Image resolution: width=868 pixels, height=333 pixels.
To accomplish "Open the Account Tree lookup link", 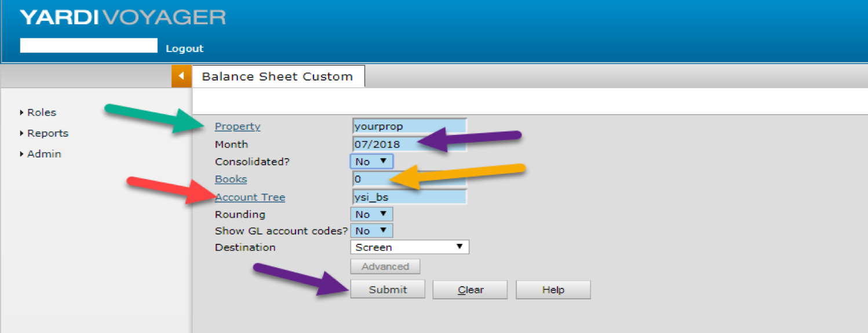I will (250, 197).
